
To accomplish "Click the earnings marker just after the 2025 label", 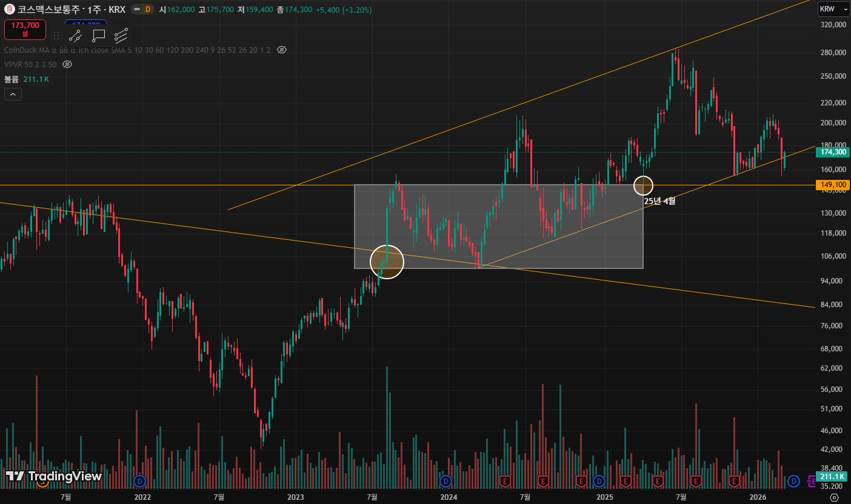I will coord(626,481).
